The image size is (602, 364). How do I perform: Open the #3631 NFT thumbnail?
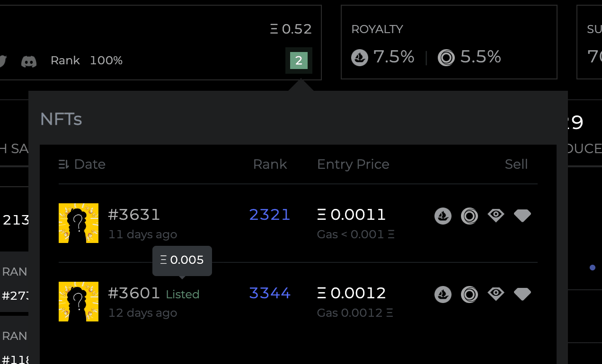(79, 223)
